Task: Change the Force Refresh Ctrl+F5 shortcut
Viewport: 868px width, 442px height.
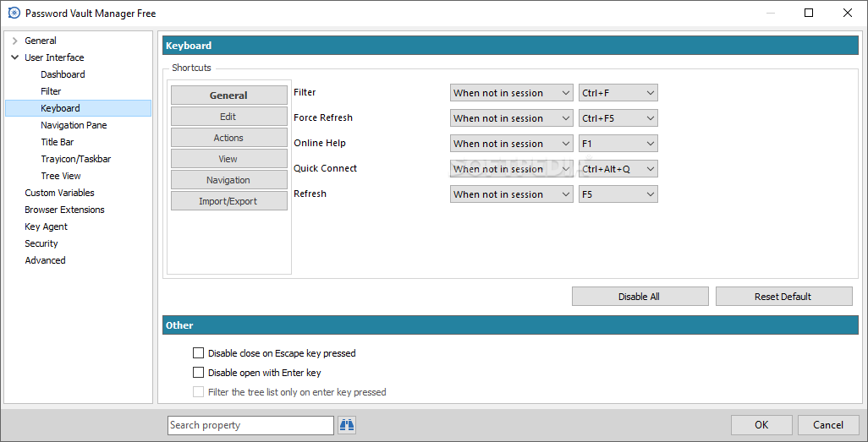Action: coord(618,117)
